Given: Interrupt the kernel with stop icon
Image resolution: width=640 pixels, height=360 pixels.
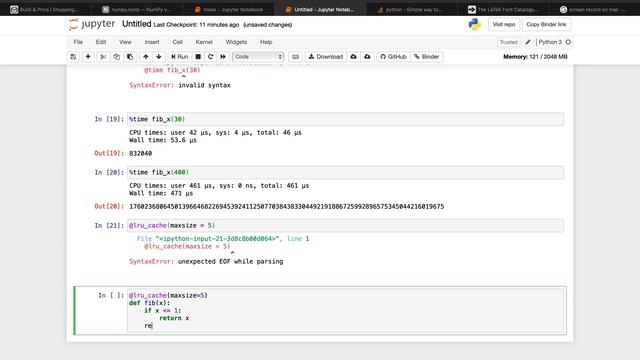Looking at the screenshot, I should [198, 57].
